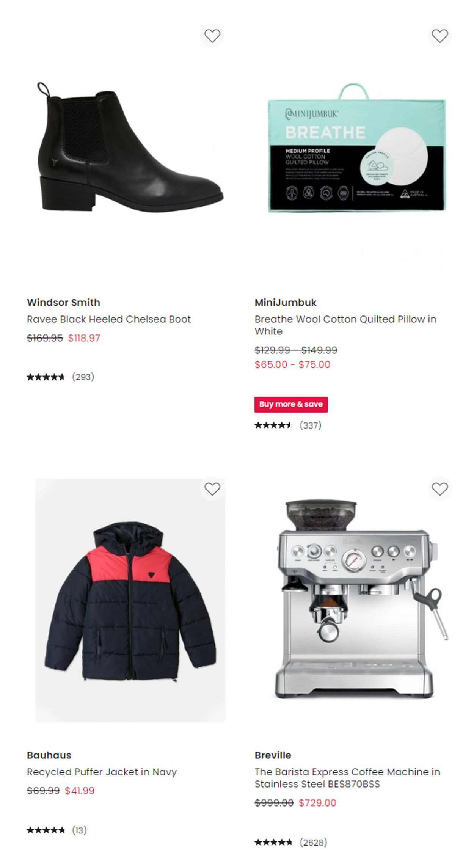Screen dimensions: 474x868
Task: See star rating for Barista Express
Action: click(x=273, y=842)
